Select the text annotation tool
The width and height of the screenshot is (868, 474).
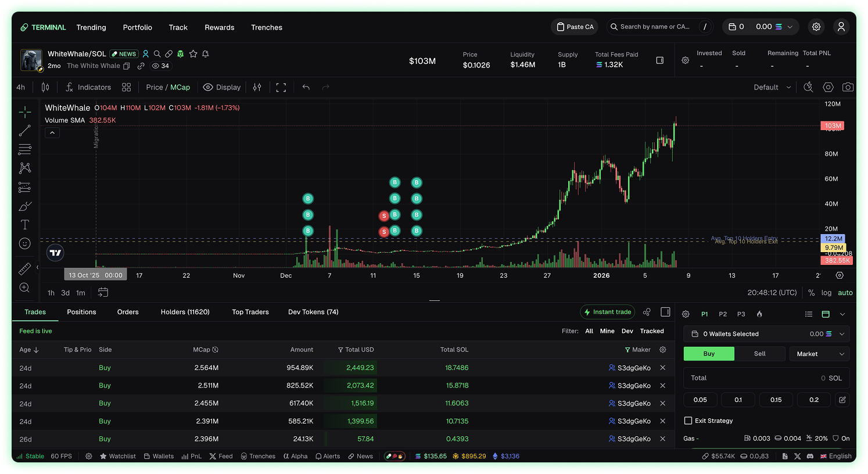click(25, 225)
